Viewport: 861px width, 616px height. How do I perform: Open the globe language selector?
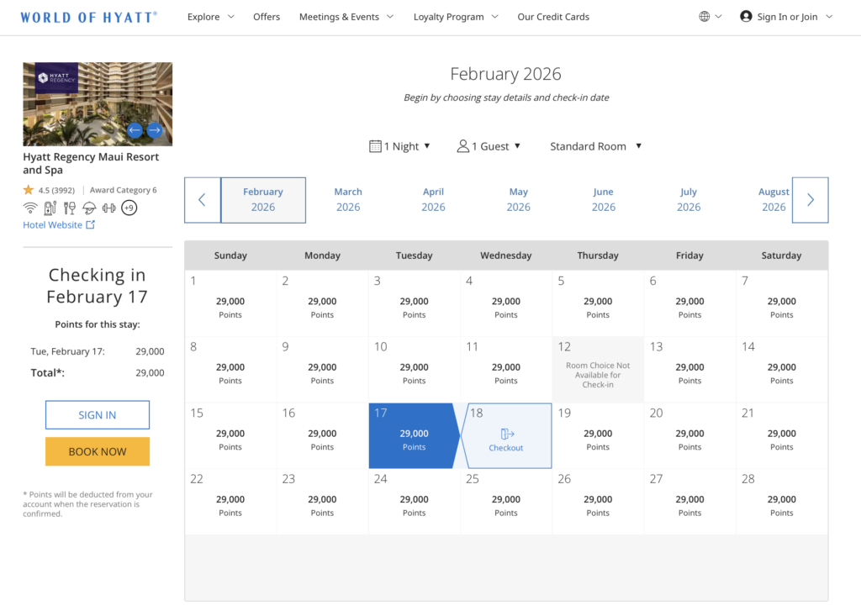pos(710,17)
